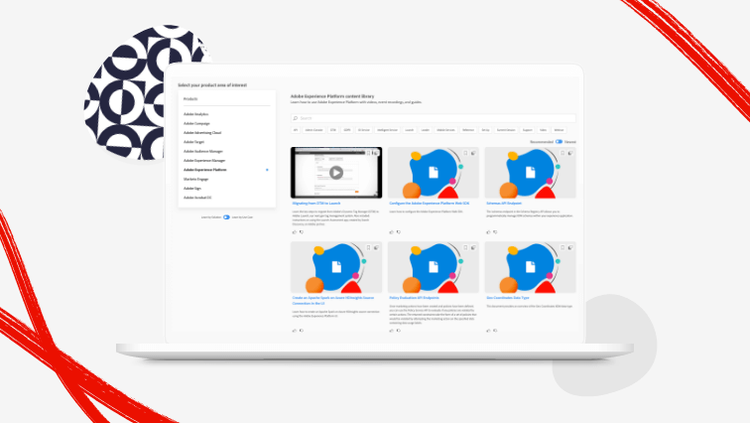
Task: Bookmark the Create an Apache Spark card
Action: (368, 246)
